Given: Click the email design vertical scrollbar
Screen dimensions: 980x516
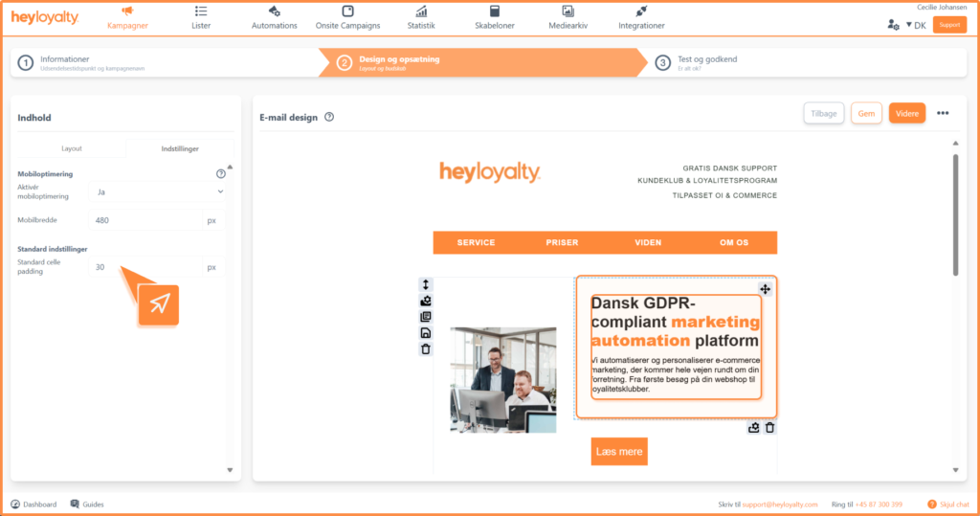Looking at the screenshot, I should [x=955, y=215].
